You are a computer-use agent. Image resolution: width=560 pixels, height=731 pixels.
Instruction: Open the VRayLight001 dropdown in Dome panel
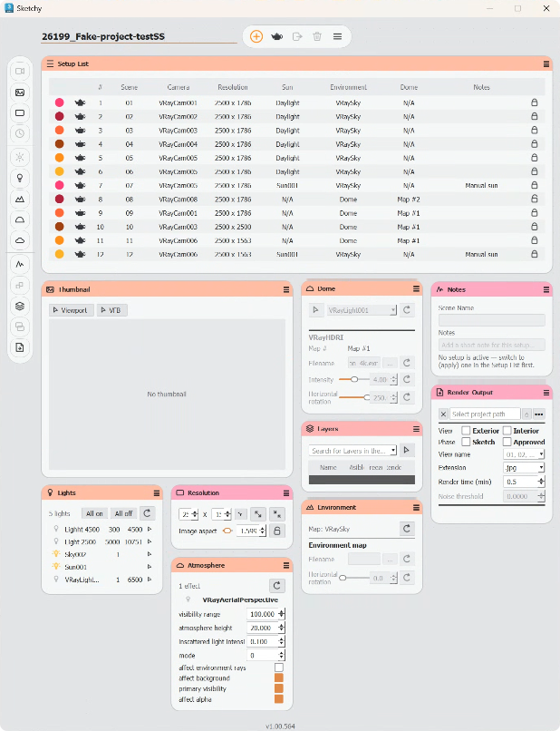coord(361,310)
